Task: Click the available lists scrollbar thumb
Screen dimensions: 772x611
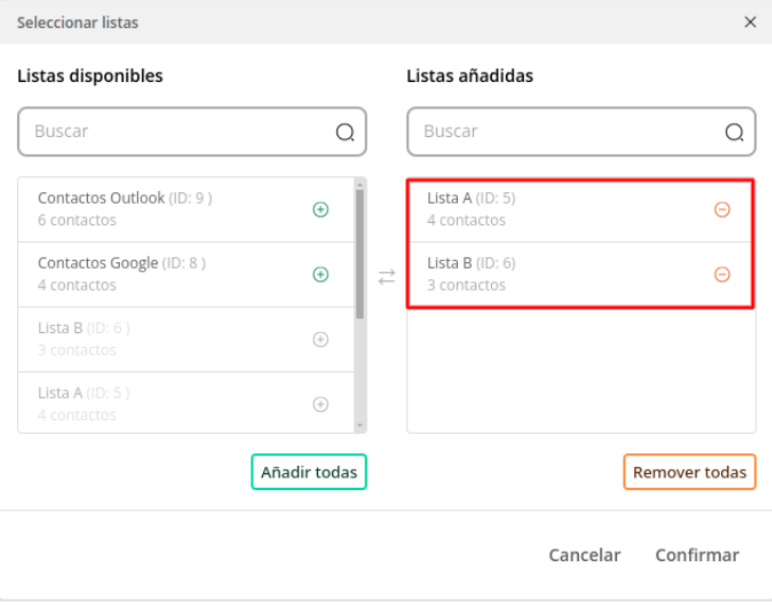Action: (x=360, y=254)
